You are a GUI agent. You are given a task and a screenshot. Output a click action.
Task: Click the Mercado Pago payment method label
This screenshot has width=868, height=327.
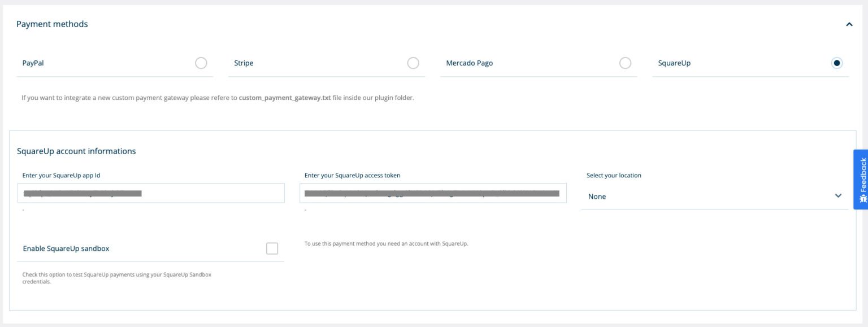[x=469, y=63]
